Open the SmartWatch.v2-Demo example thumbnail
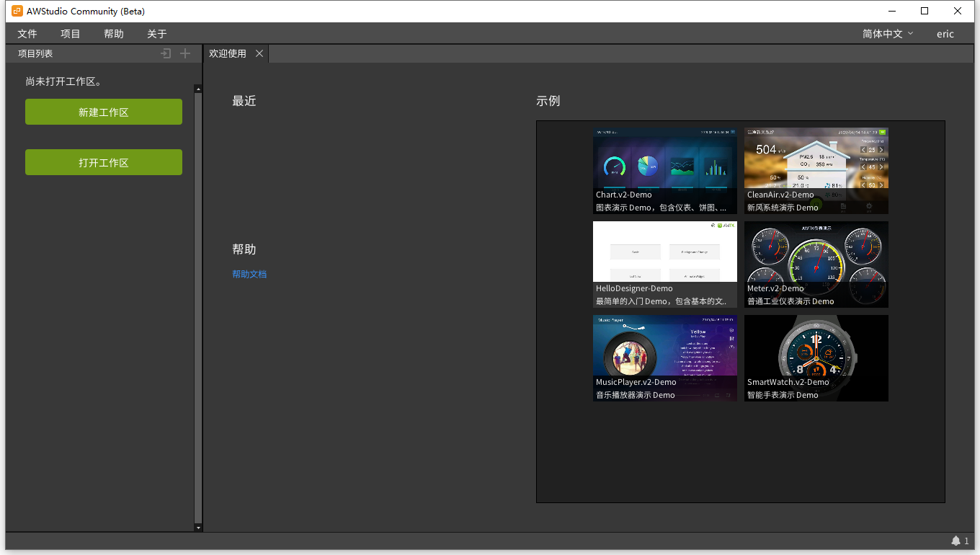The width and height of the screenshot is (980, 555). click(x=816, y=358)
